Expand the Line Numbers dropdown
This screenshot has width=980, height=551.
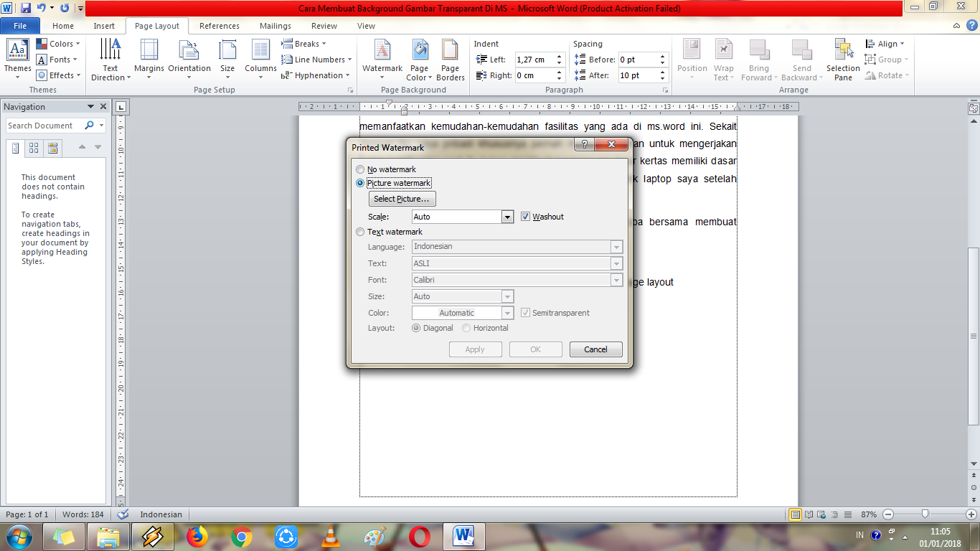317,60
